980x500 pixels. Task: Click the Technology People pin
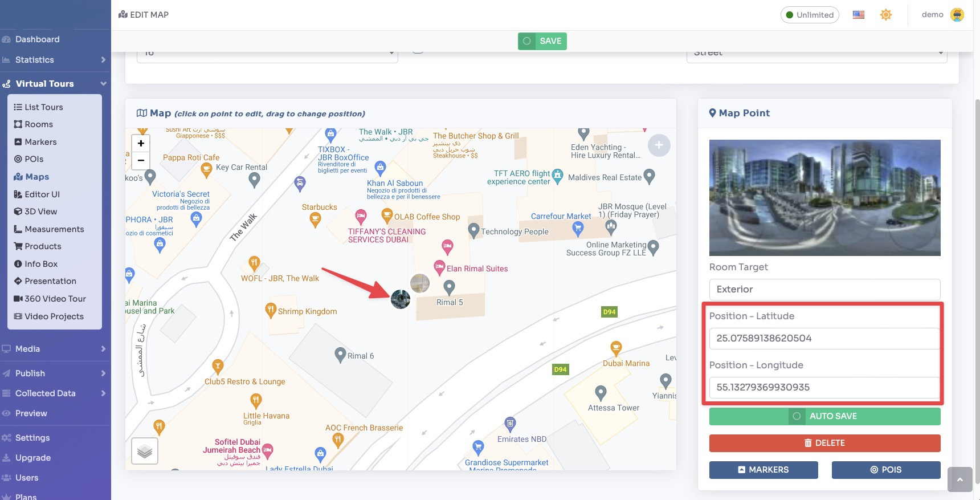tap(473, 231)
